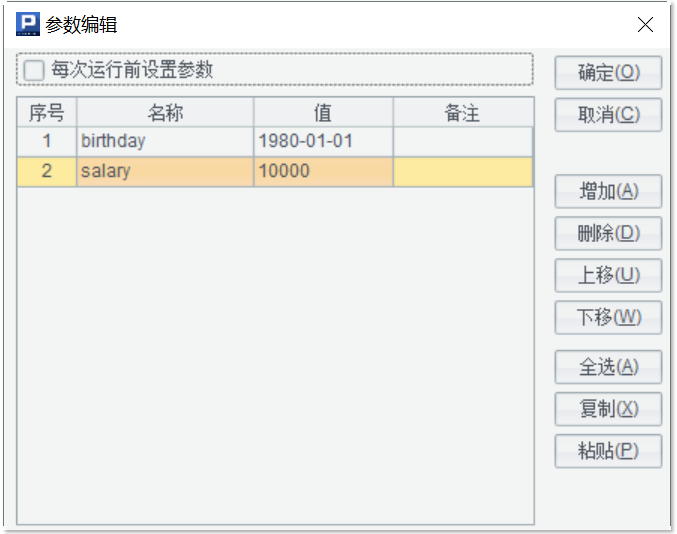Click the 参数编辑 window app icon
The width and height of the screenshot is (677, 534).
coord(28,24)
